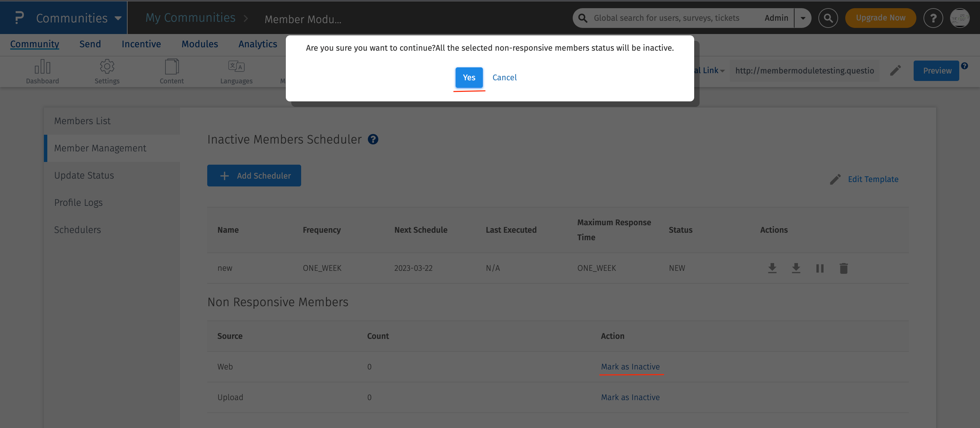Click the Edit Template pencil icon
Image resolution: width=980 pixels, height=428 pixels.
835,179
